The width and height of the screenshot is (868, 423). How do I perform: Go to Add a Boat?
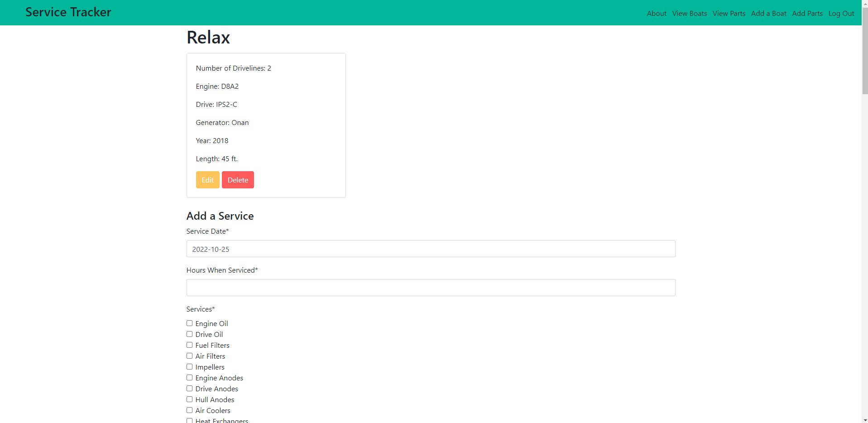point(768,13)
